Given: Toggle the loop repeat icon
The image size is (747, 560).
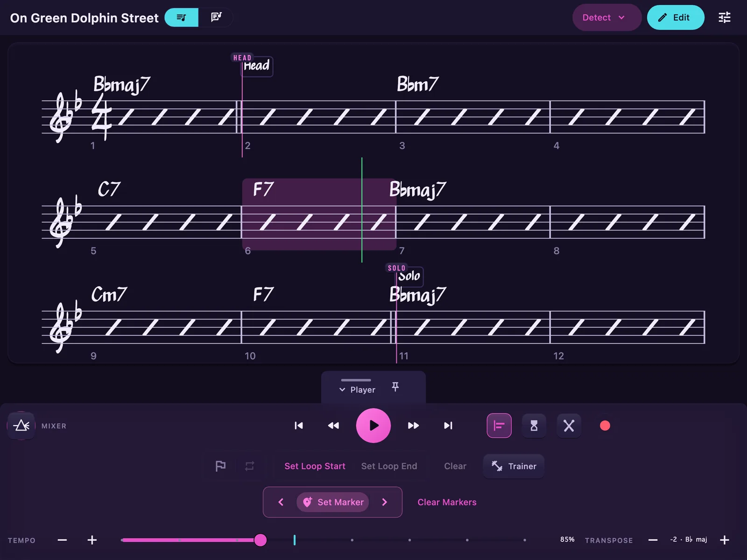Looking at the screenshot, I should 249,466.
